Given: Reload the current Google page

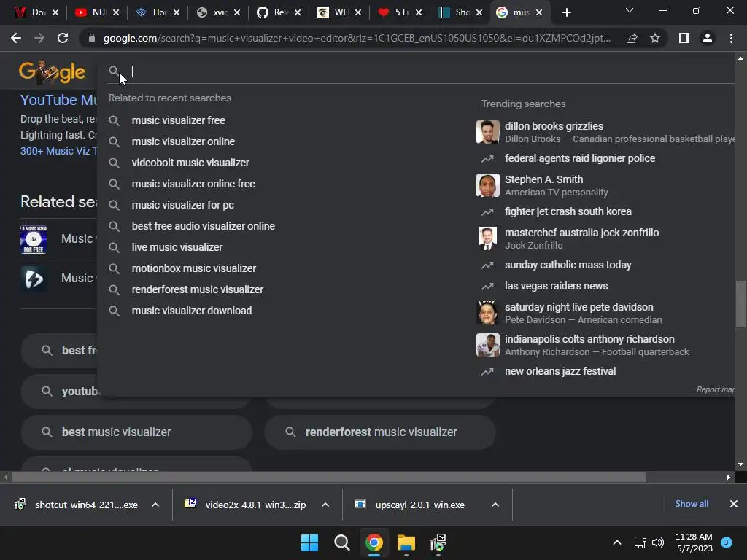Looking at the screenshot, I should point(63,38).
